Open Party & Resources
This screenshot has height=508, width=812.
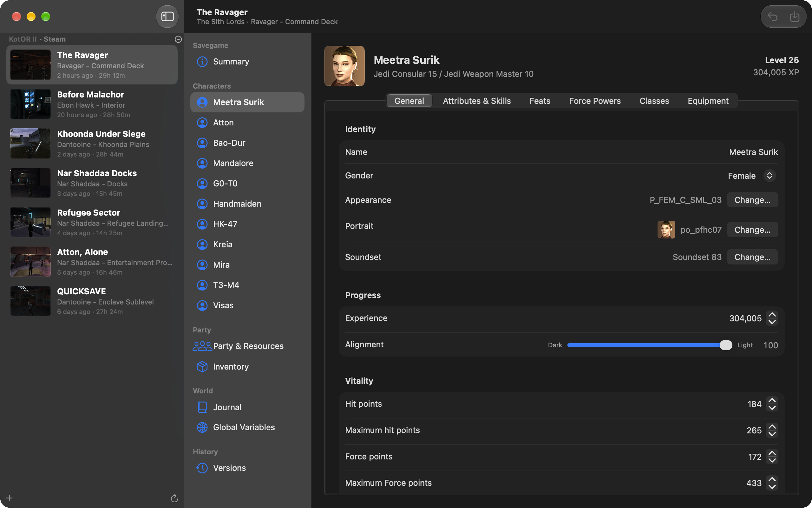247,346
